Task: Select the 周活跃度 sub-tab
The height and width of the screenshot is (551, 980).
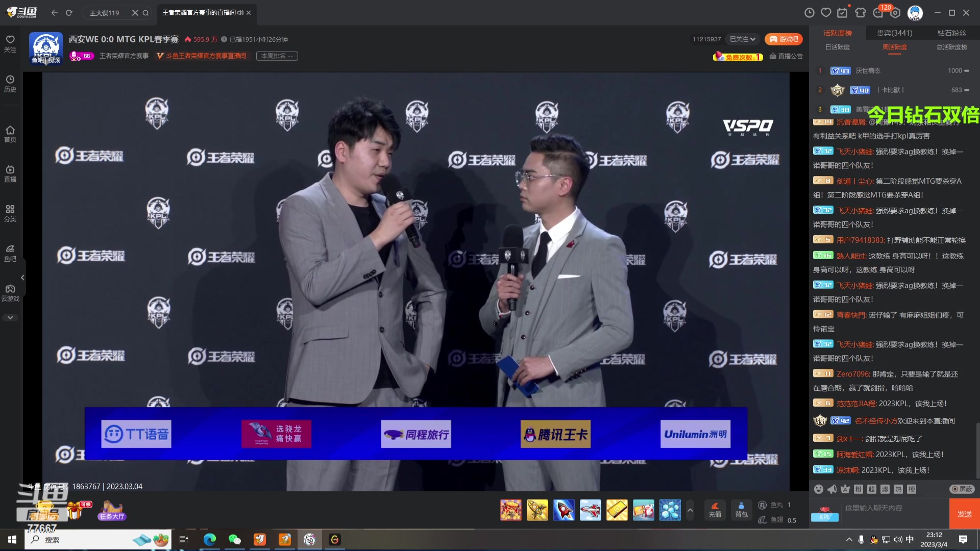Action: [895, 47]
